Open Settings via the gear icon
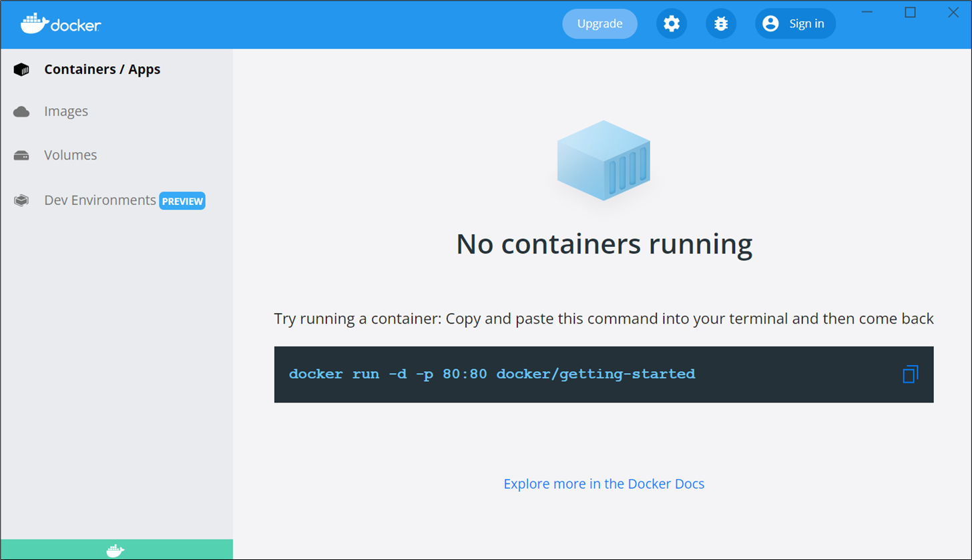The image size is (972, 560). [671, 24]
